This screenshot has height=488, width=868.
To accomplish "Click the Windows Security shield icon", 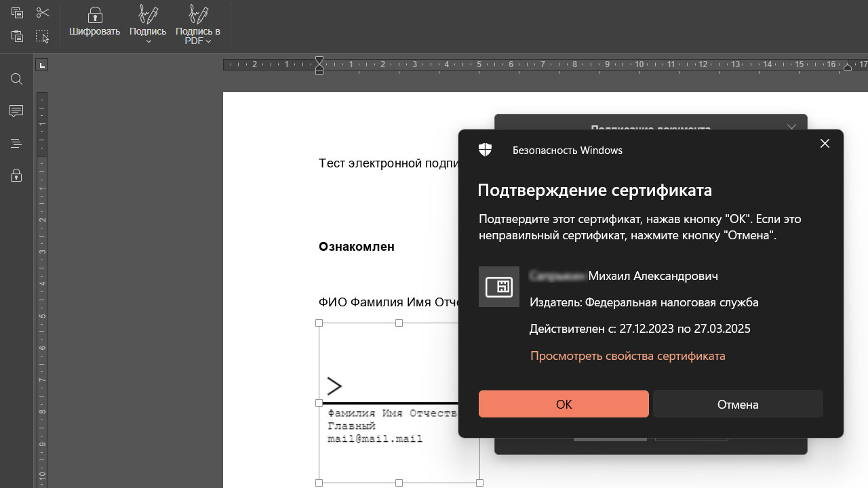I will 485,150.
